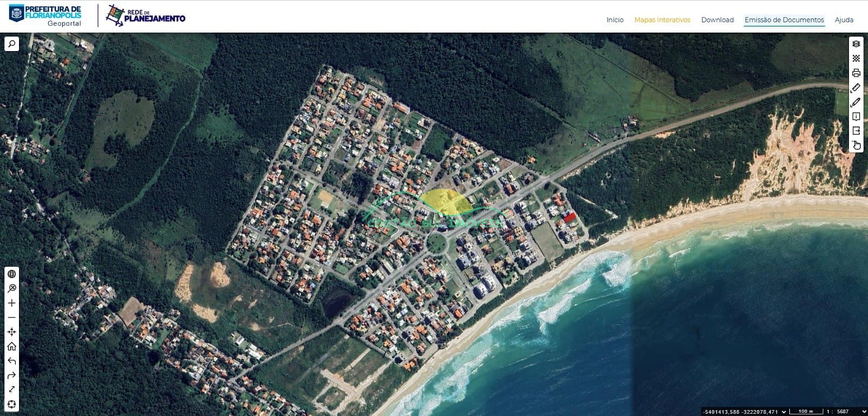Open the checkered basemap tool
Viewport: 868px width, 416px height.
tap(856, 59)
